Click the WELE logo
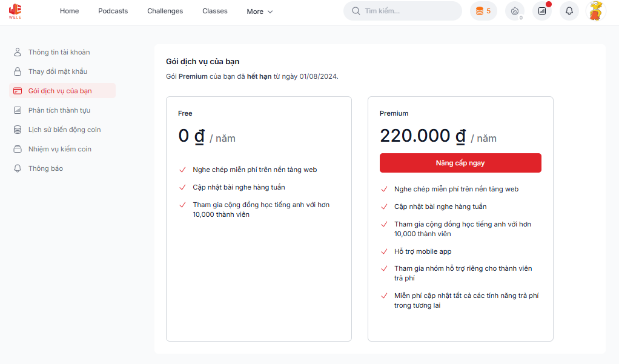This screenshot has width=619, height=364. 16,11
